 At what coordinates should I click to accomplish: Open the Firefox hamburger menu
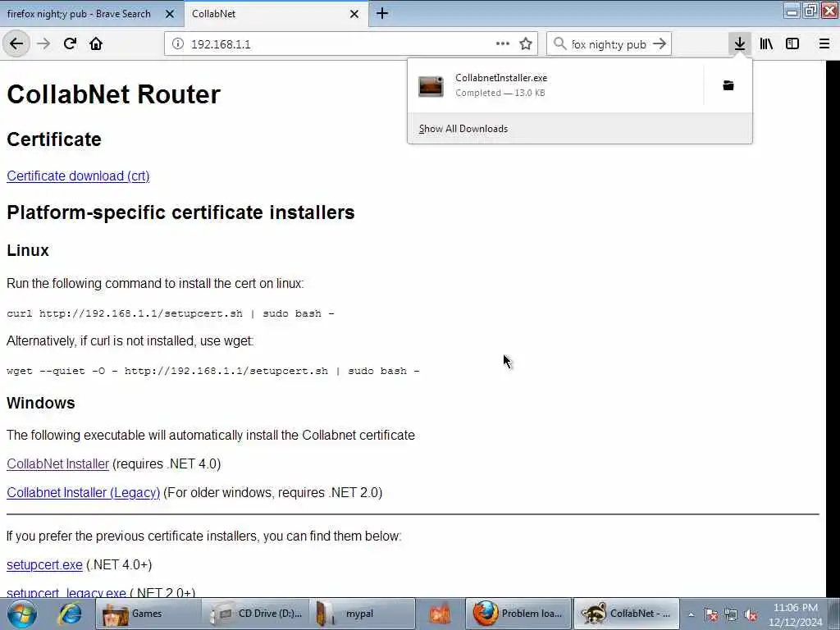pos(824,44)
